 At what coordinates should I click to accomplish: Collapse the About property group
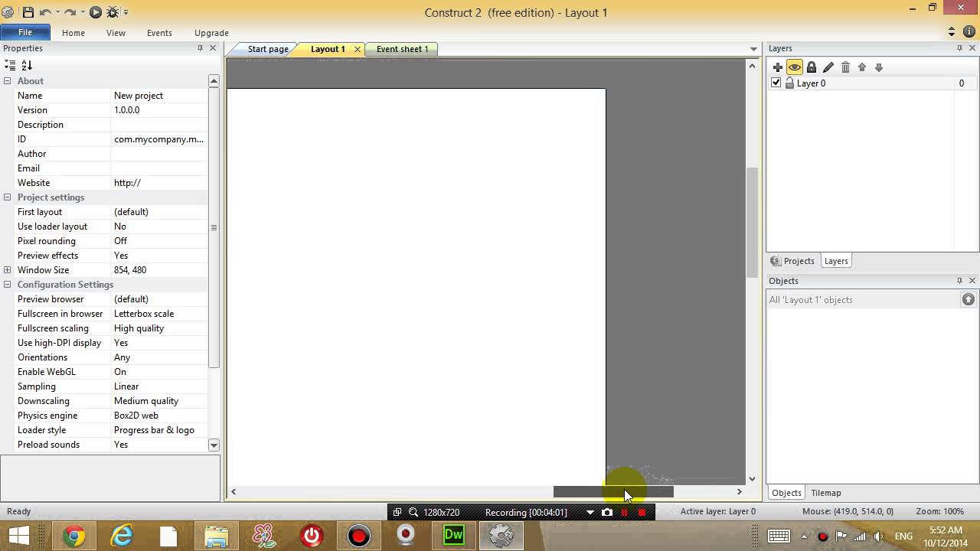pos(7,81)
